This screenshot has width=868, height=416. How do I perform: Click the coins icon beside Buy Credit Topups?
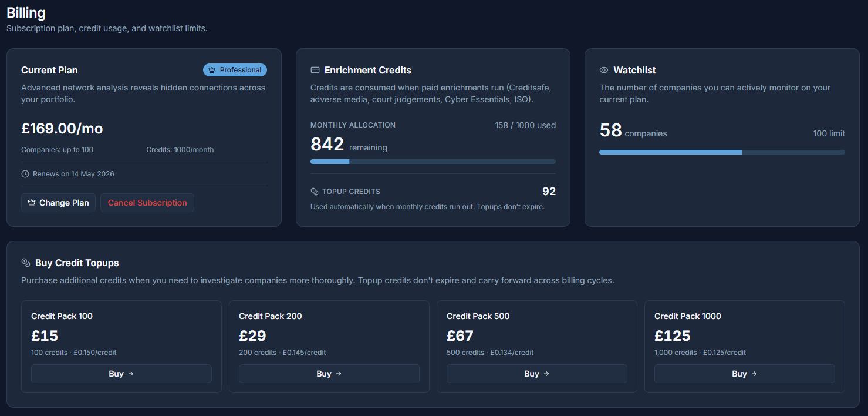[x=26, y=263]
